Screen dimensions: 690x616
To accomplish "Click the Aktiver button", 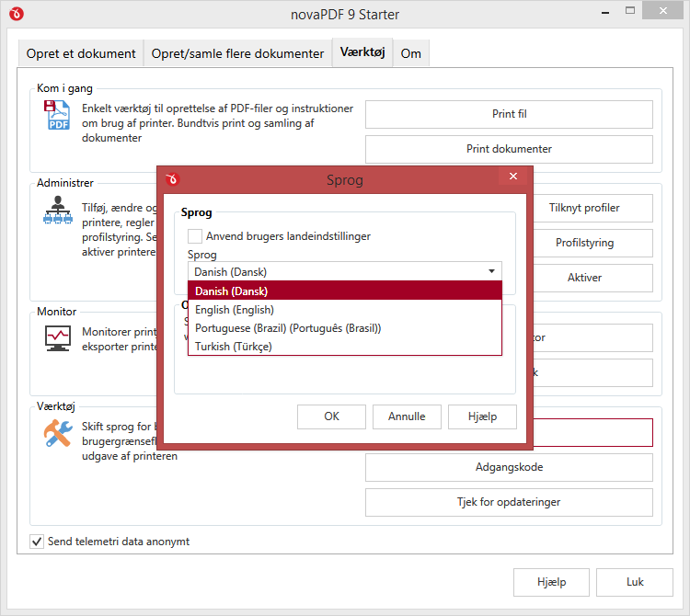I will point(592,278).
